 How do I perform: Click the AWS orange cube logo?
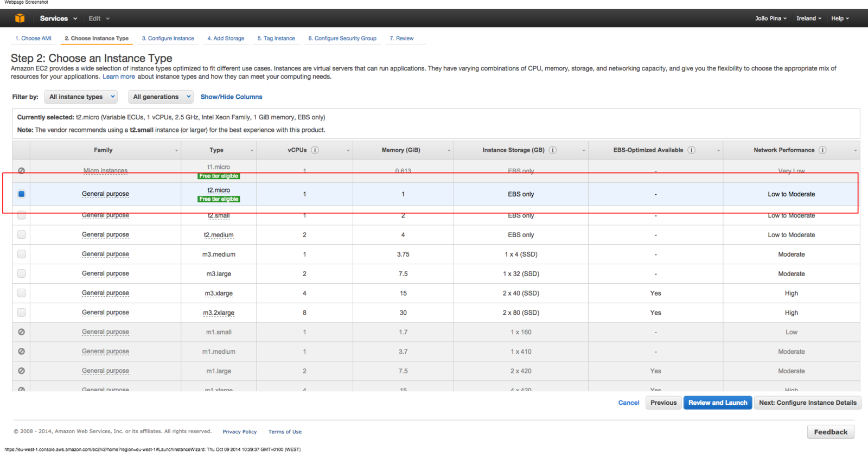20,18
